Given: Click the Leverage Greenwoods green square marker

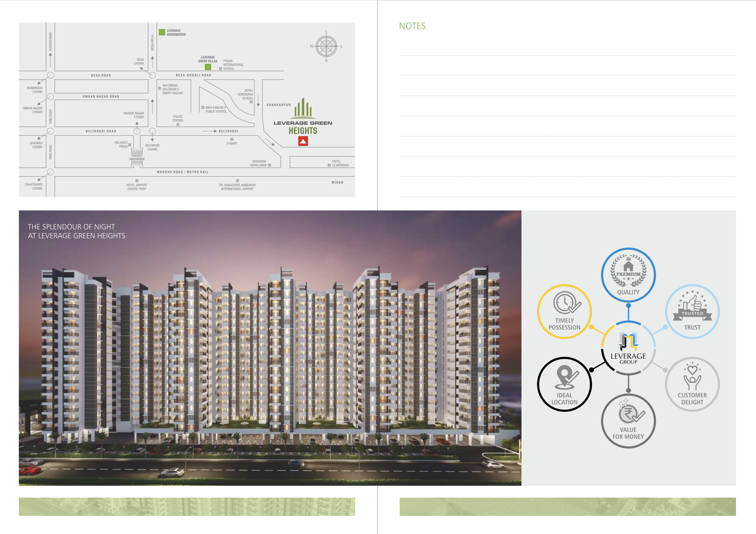Looking at the screenshot, I should pyautogui.click(x=162, y=32).
